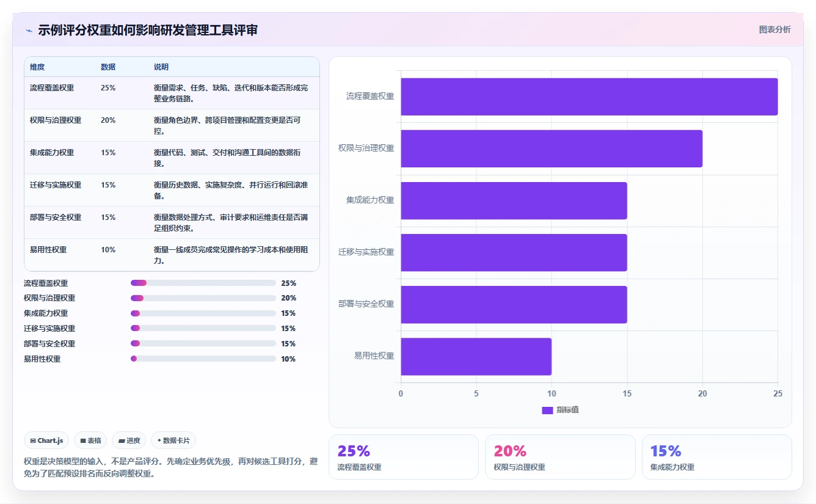Click the 集成能力权重 progress bar
The image size is (816, 504).
(203, 313)
